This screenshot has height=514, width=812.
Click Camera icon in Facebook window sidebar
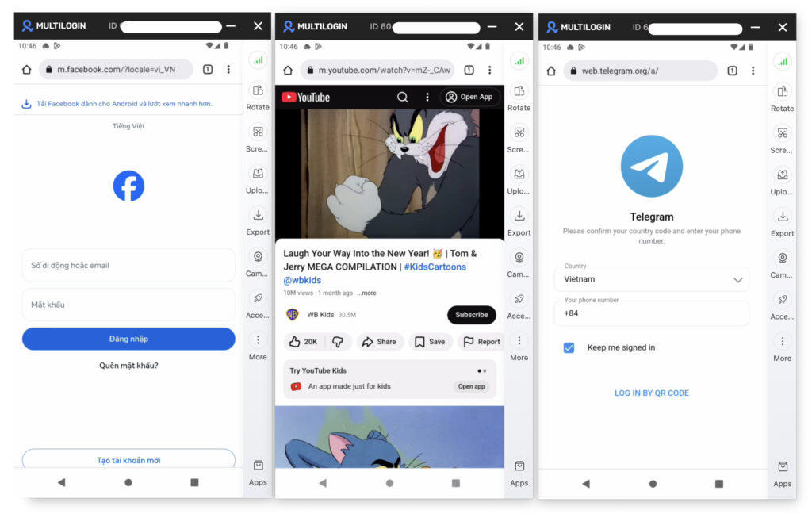pyautogui.click(x=258, y=257)
